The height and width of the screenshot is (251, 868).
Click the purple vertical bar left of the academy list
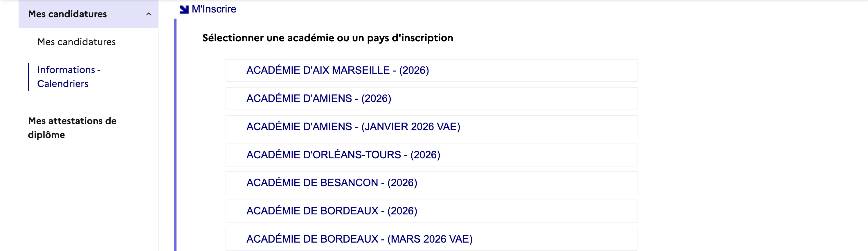click(x=175, y=135)
